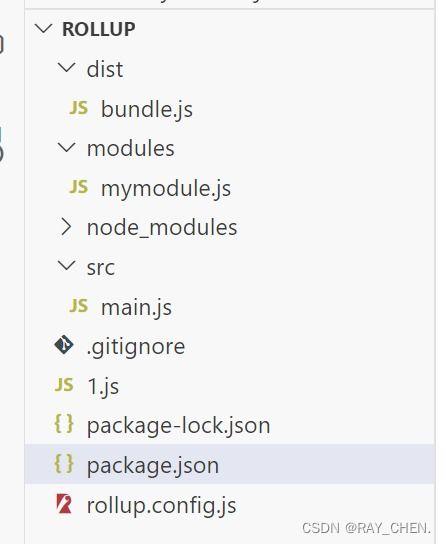Open main.js in src
Image resolution: width=446 pixels, height=544 pixels.
(x=136, y=307)
